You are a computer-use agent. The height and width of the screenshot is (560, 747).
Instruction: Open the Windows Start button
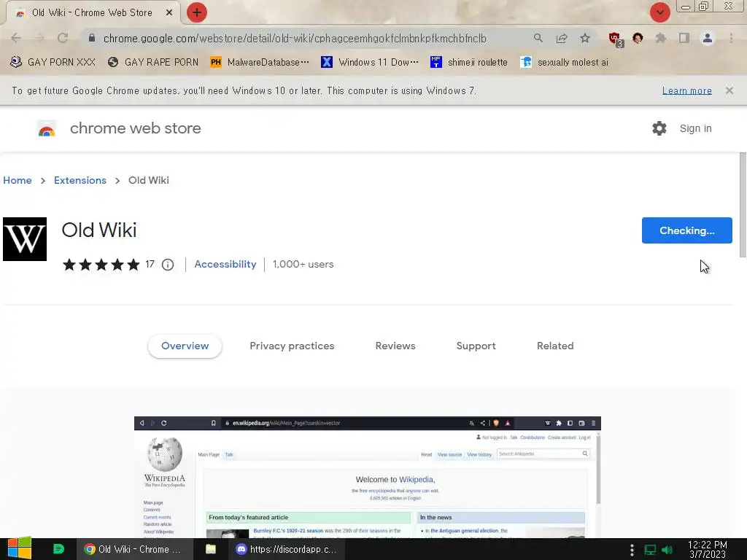tap(19, 548)
